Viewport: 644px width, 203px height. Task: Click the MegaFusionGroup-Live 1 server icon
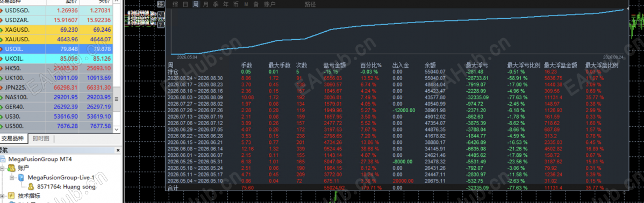(20, 178)
